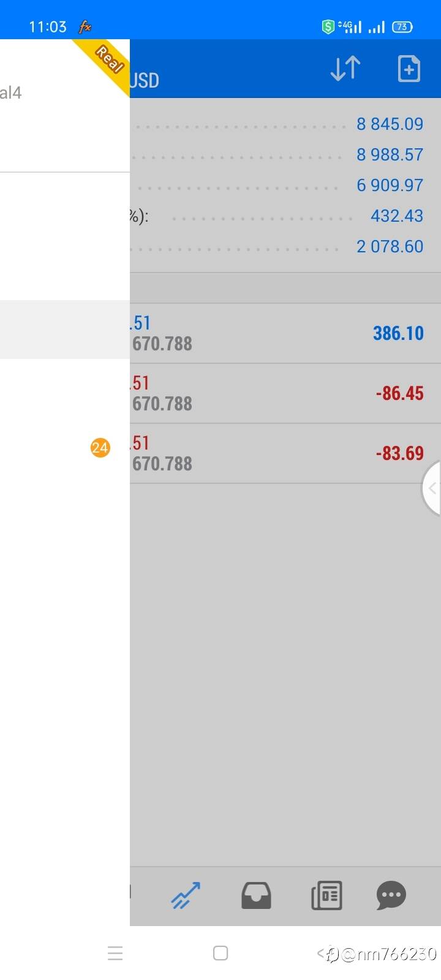The height and width of the screenshot is (980, 441).
Task: Switch to the Trade tab icon
Action: pos(186,895)
